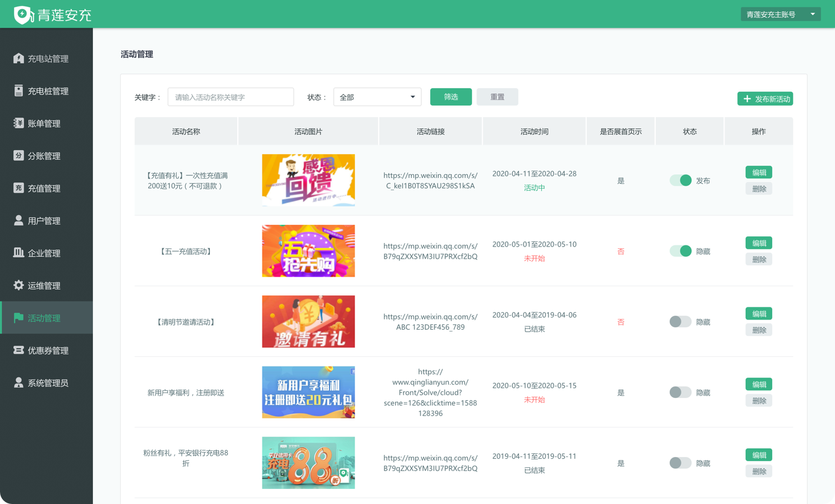The width and height of the screenshot is (835, 504).
Task: Open the 企业管理 sidebar menu item
Action: point(44,253)
